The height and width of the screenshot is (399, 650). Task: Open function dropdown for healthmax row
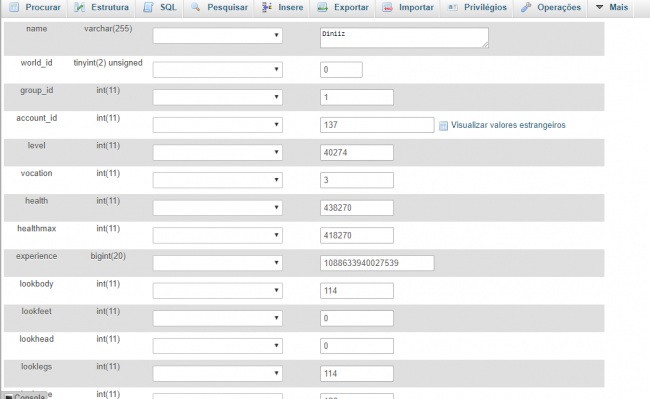point(218,235)
